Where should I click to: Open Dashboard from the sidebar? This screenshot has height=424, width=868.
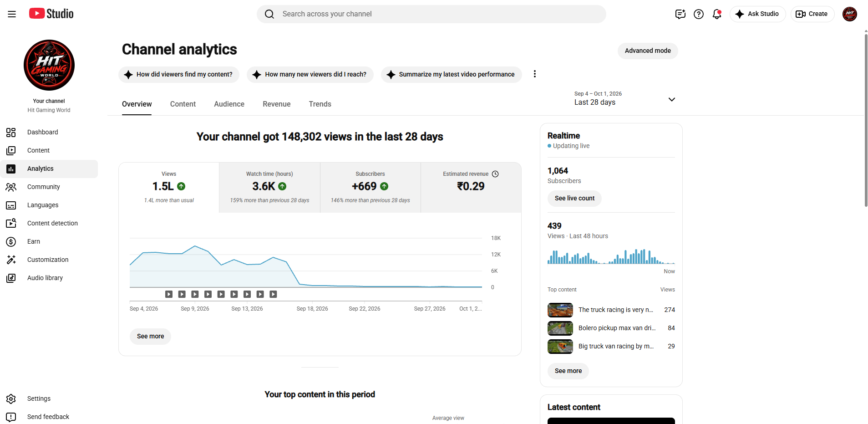[49, 132]
